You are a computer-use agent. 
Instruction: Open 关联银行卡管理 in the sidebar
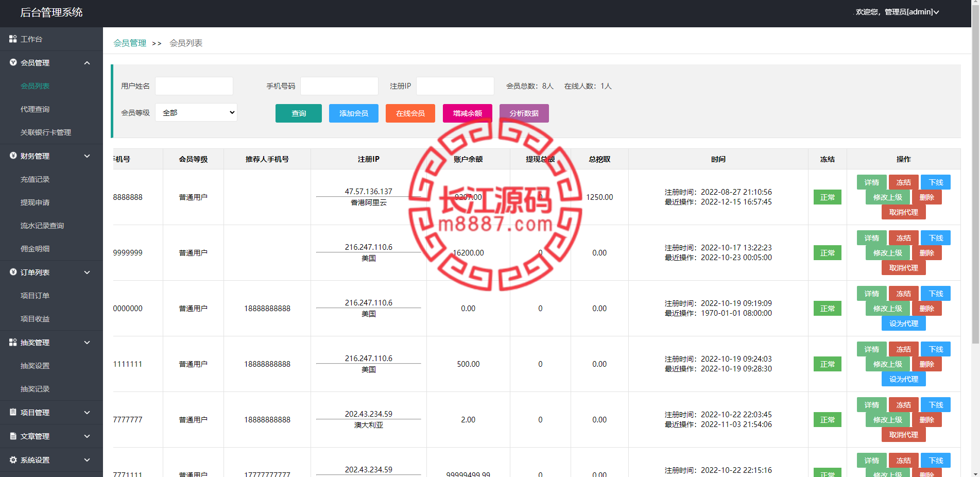tap(46, 132)
